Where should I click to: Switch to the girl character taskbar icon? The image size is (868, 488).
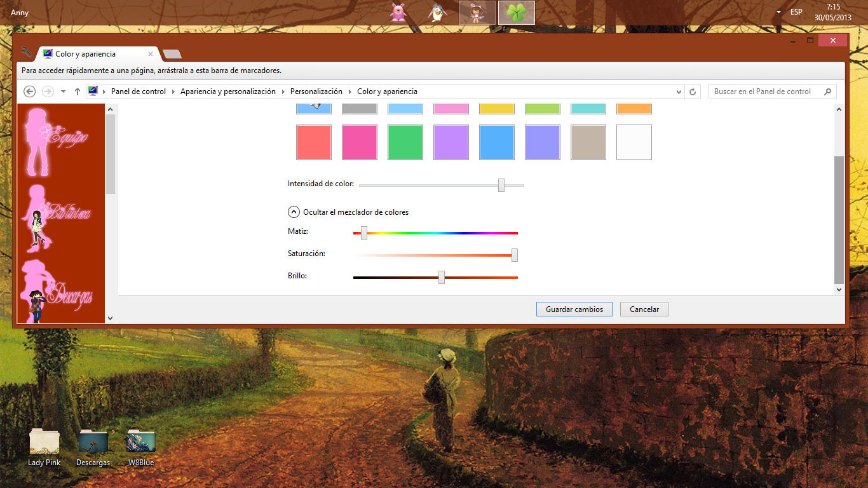click(477, 12)
